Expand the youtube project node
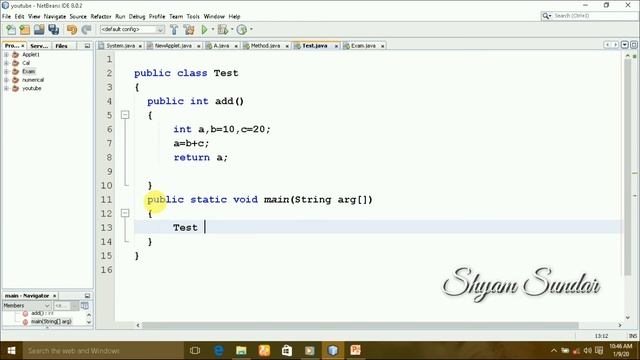 tap(6, 88)
